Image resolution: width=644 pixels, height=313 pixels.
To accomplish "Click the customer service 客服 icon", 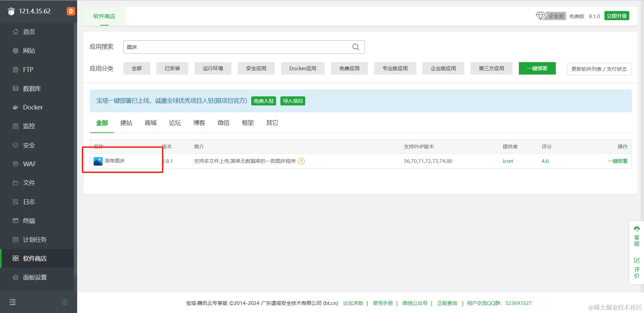I will pos(637,229).
